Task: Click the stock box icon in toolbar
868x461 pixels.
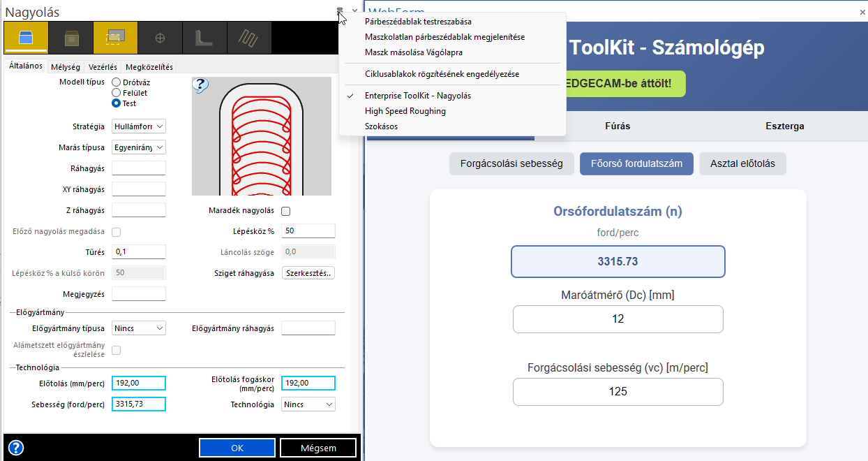Action: point(71,38)
